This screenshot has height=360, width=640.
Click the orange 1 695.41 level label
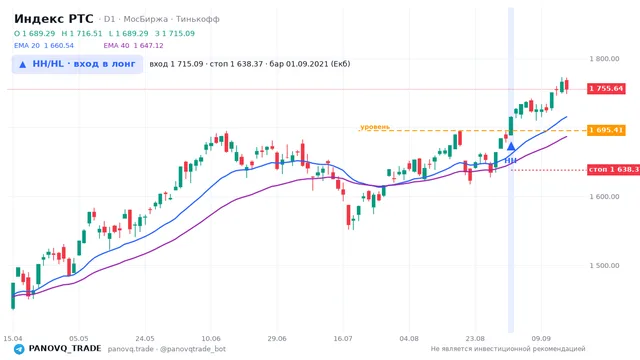606,130
